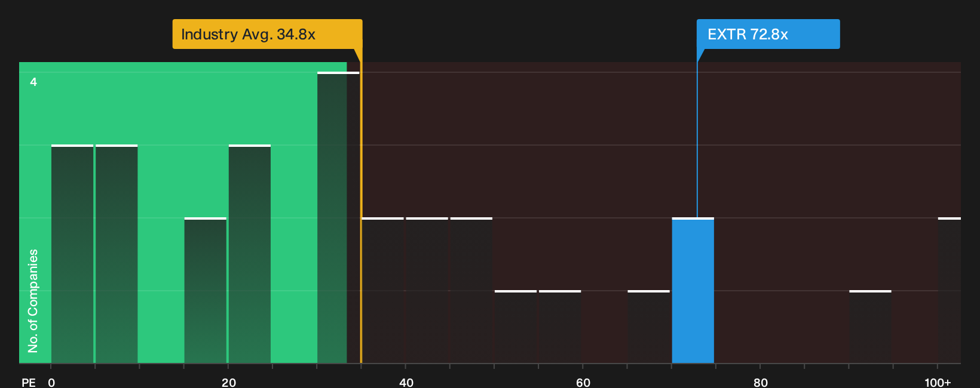This screenshot has height=388, width=980.
Task: Click the x-axis label 100+
Action: (938, 382)
